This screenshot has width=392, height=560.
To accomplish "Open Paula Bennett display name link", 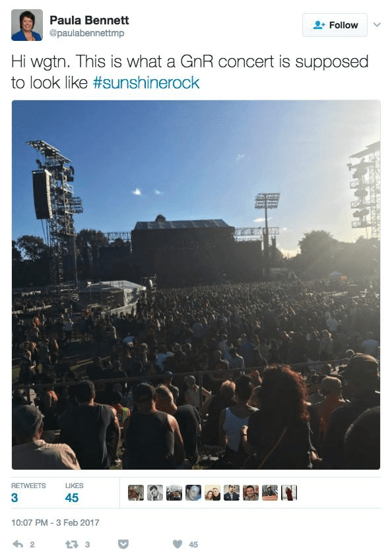I will coord(89,20).
